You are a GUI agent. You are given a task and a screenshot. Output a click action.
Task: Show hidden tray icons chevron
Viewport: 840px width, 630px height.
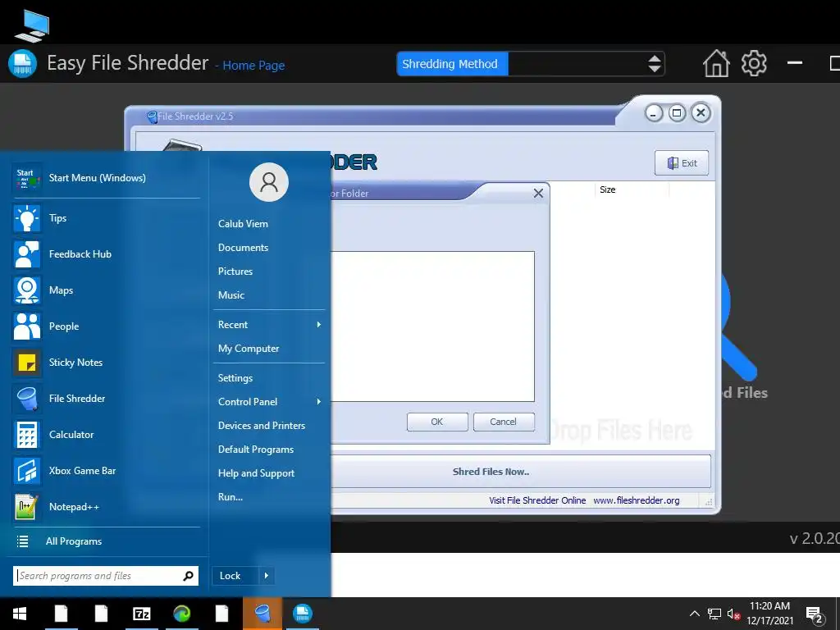click(694, 614)
